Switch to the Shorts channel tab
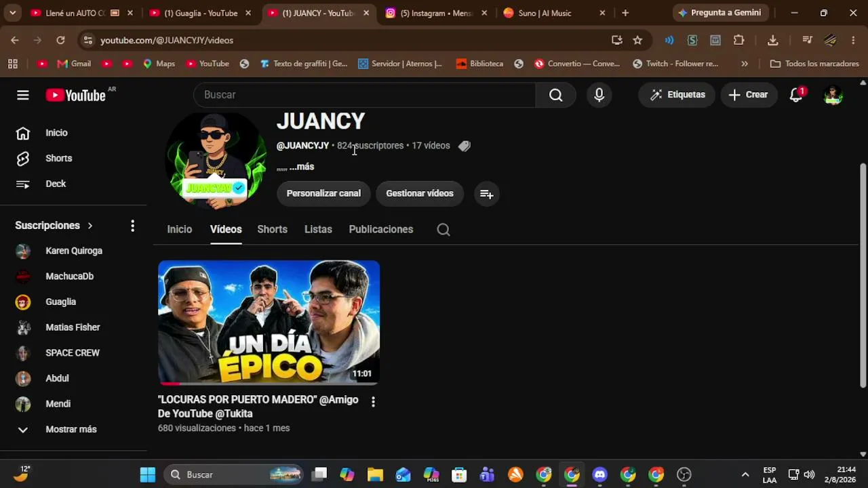Screen dimensions: 868x488 (273, 230)
